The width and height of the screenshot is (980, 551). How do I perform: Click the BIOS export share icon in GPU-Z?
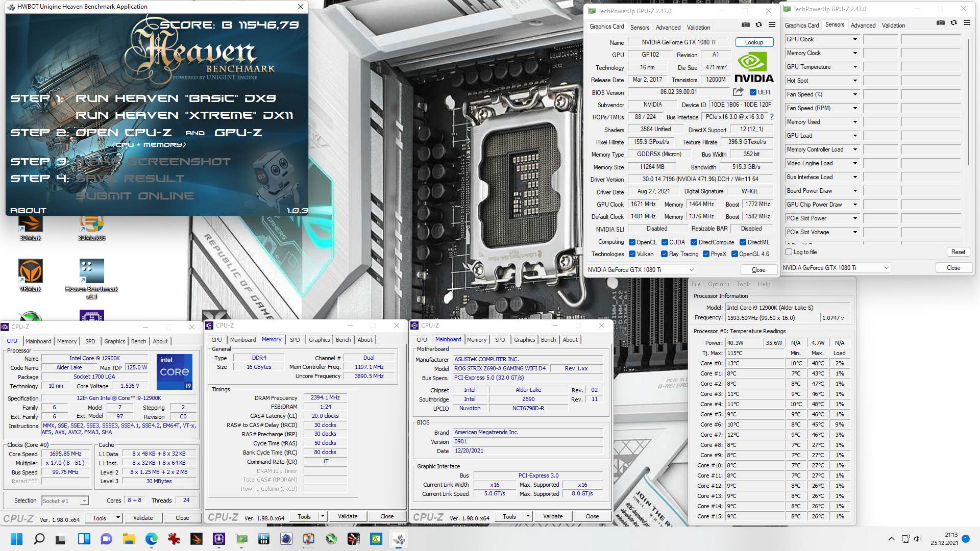[738, 92]
